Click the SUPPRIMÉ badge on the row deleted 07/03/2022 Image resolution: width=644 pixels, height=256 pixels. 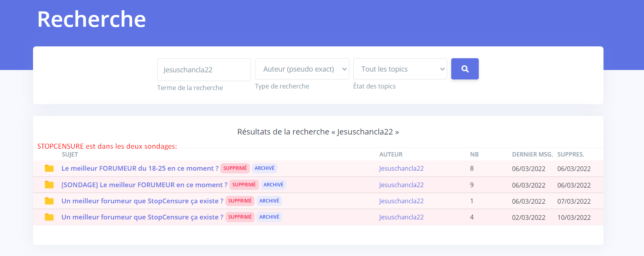(x=240, y=201)
